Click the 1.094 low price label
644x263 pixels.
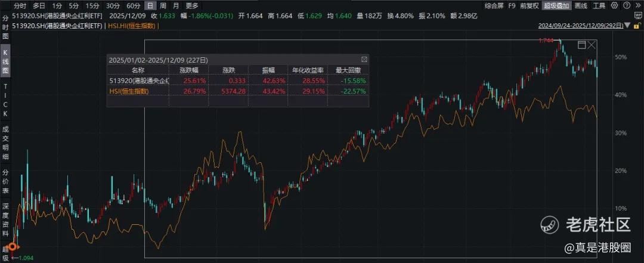coord(24,258)
